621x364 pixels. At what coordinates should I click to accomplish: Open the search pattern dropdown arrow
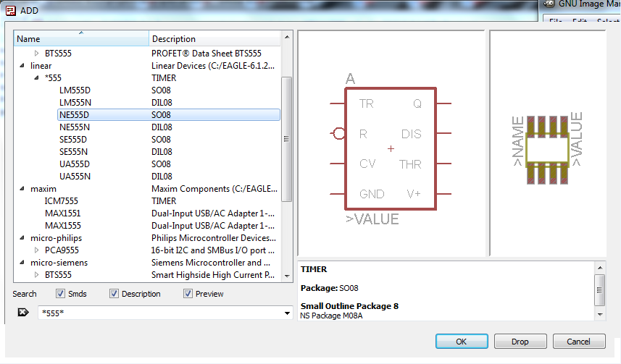coord(288,313)
